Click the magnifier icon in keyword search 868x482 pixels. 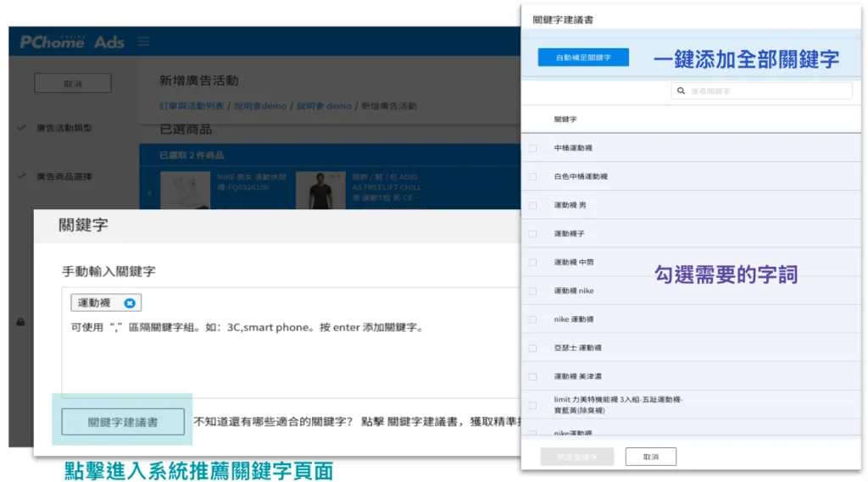point(682,91)
